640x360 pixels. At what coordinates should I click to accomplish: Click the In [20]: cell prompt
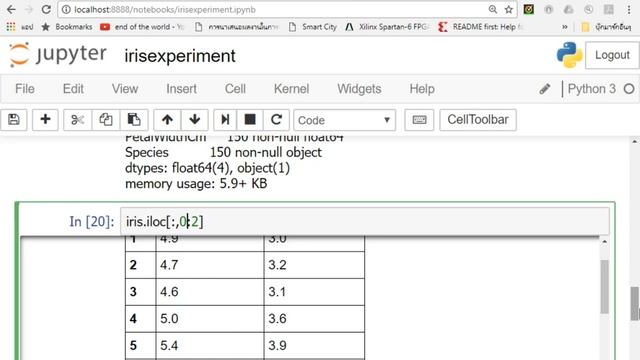92,222
